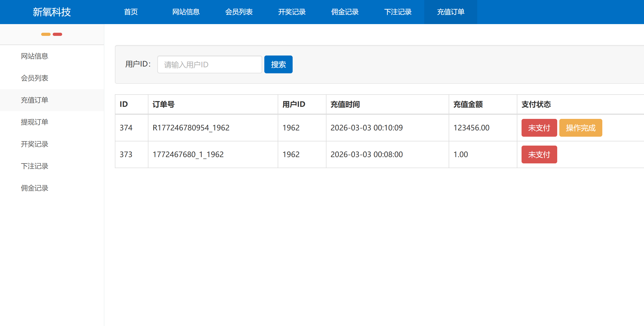Click the red pill icon in sidebar
Viewport: 644px width, 326px height.
(x=57, y=34)
